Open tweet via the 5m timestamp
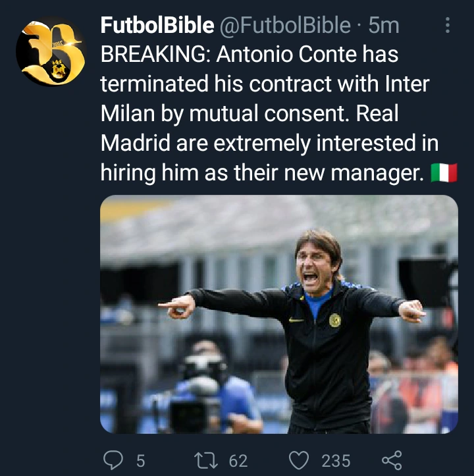Screen dimensions: 474x476 click(384, 26)
